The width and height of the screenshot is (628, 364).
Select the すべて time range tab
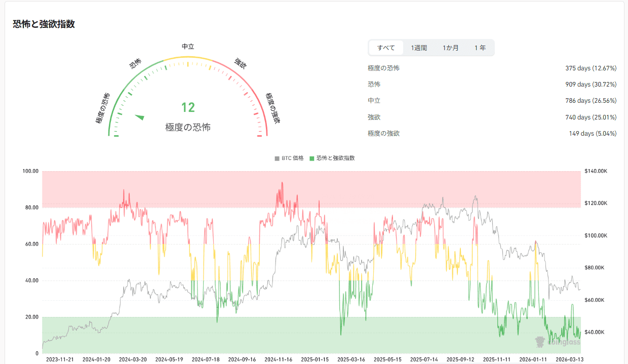coord(386,48)
